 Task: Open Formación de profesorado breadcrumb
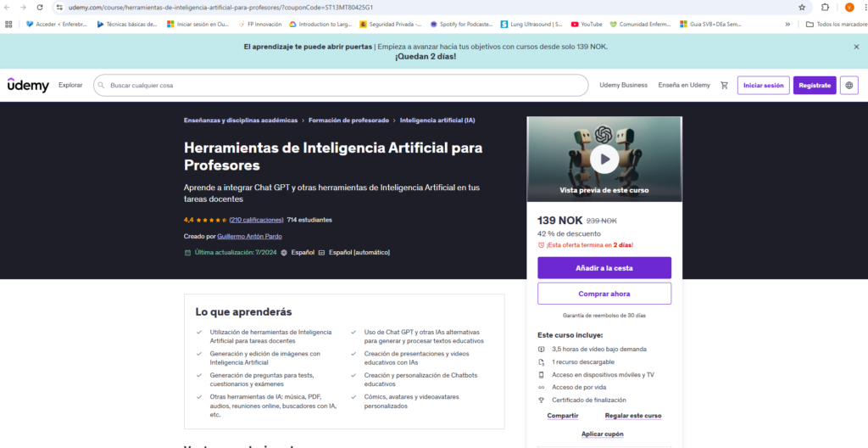[348, 120]
